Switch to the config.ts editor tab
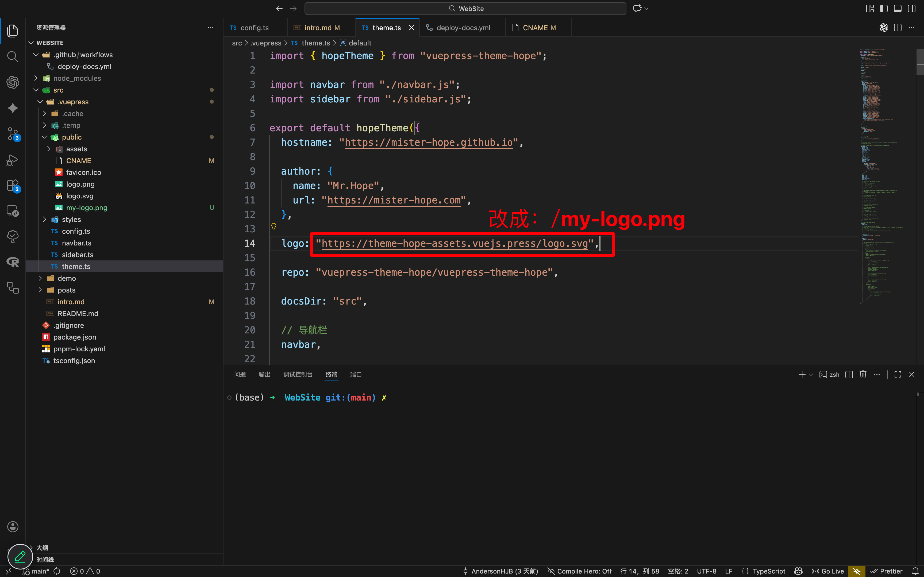924x577 pixels. pyautogui.click(x=255, y=28)
